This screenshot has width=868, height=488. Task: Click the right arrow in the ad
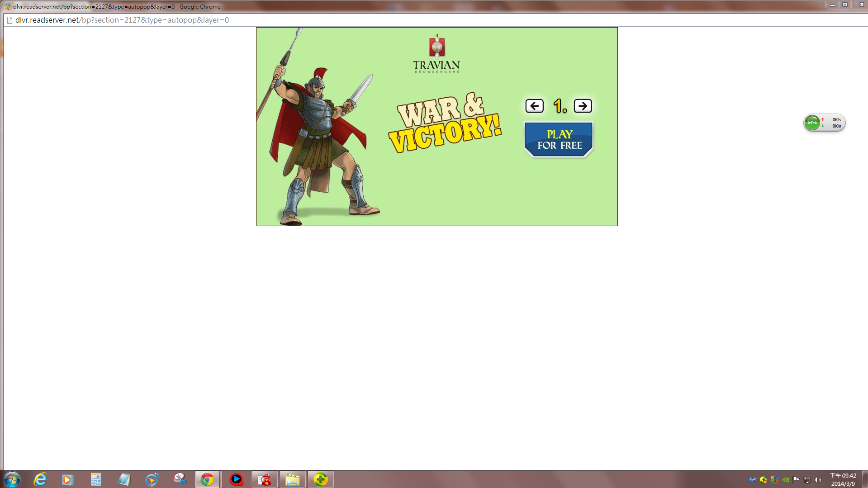pyautogui.click(x=583, y=106)
